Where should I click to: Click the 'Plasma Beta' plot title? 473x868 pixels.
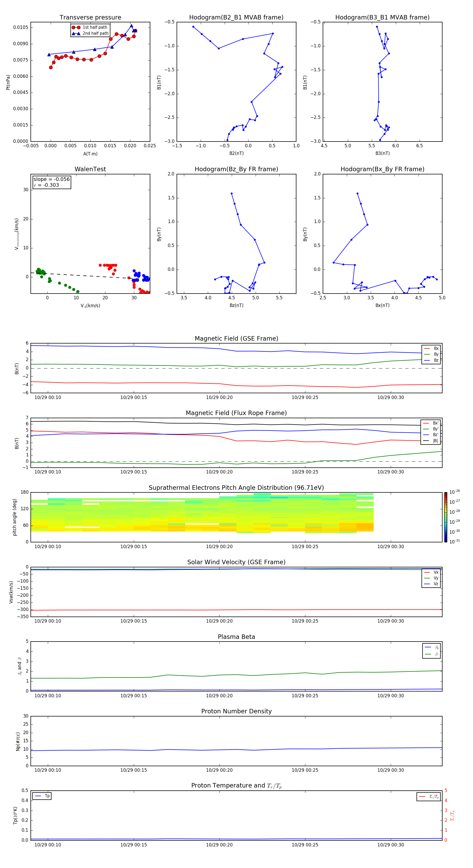point(236,637)
